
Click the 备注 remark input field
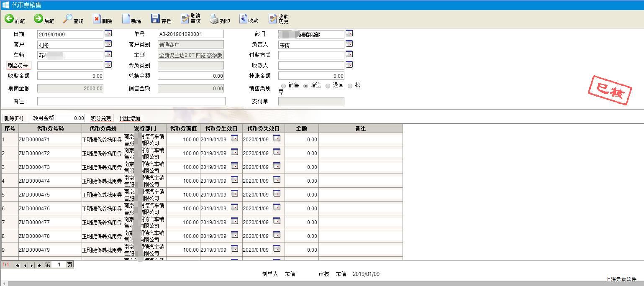[x=131, y=101]
